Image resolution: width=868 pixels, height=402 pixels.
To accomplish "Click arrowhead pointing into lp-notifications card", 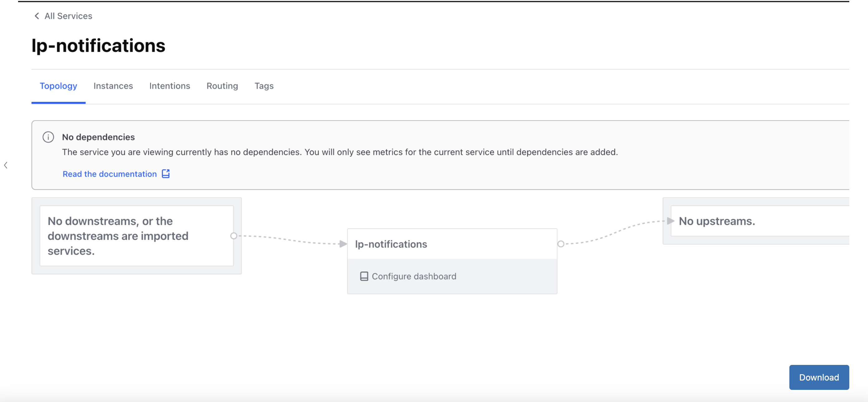I will tap(343, 244).
